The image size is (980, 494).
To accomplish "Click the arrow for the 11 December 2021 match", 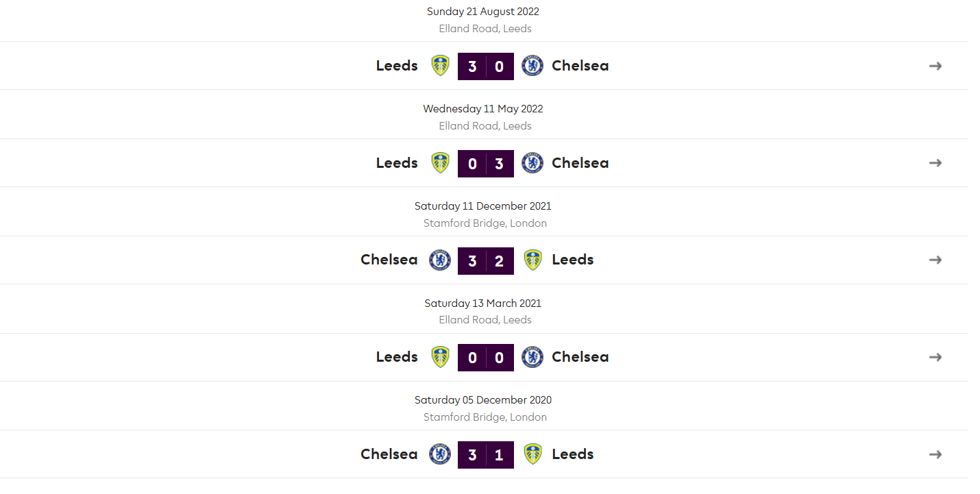I will (x=935, y=260).
